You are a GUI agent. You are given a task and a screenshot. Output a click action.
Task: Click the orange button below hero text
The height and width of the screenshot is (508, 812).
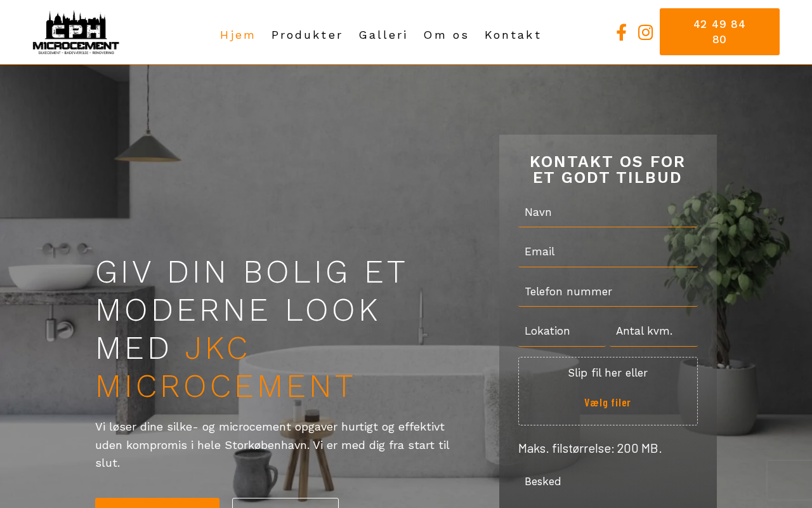pyautogui.click(x=157, y=503)
